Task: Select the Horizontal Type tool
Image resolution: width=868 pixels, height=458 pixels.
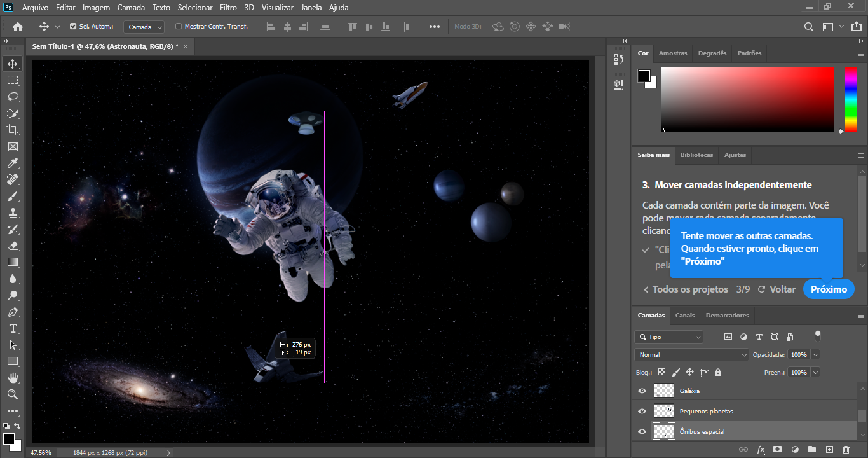Action: [x=12, y=328]
